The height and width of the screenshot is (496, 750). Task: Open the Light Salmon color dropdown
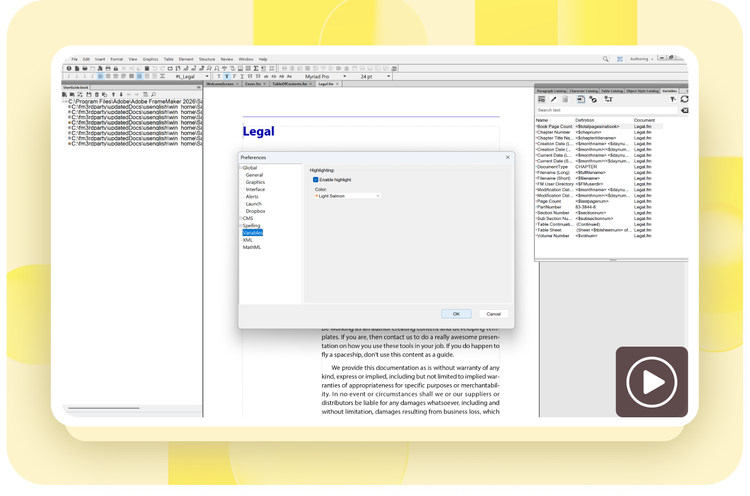pos(347,196)
